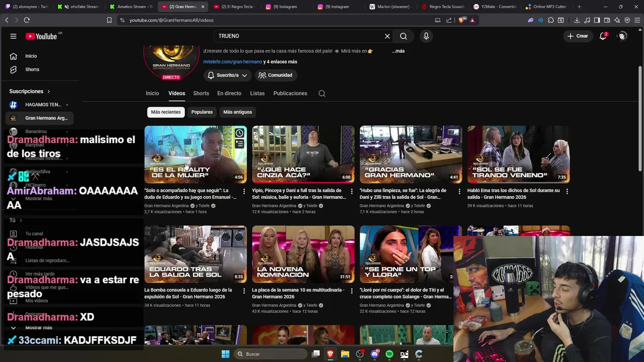Open options for "Hubo una limpieza" video
Image resolution: width=644 pixels, height=362 pixels.
(x=459, y=192)
